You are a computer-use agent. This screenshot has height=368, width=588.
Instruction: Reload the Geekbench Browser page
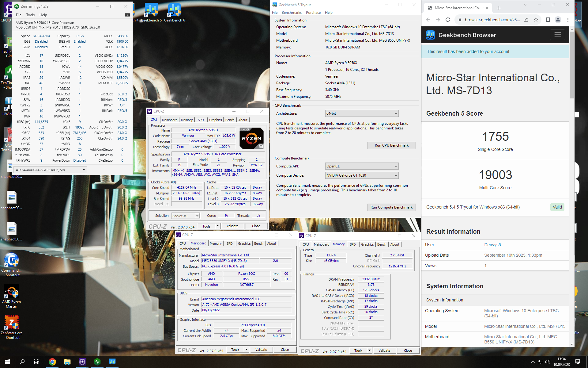448,20
